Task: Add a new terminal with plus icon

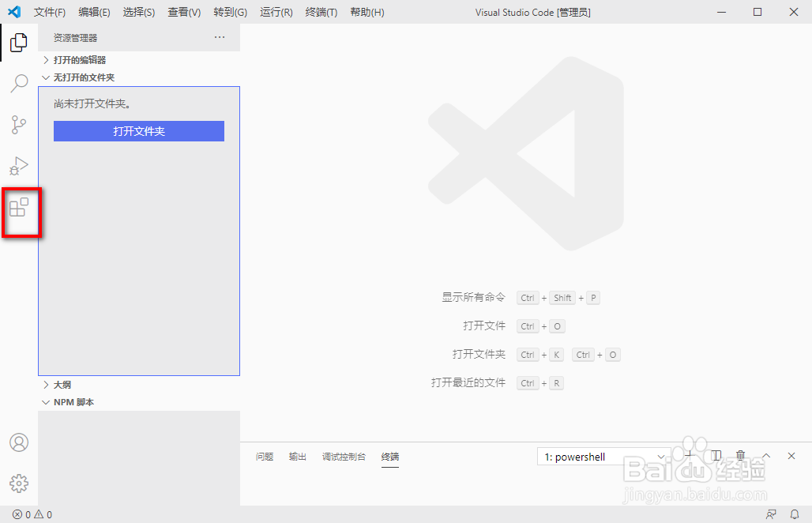Action: coord(690,456)
